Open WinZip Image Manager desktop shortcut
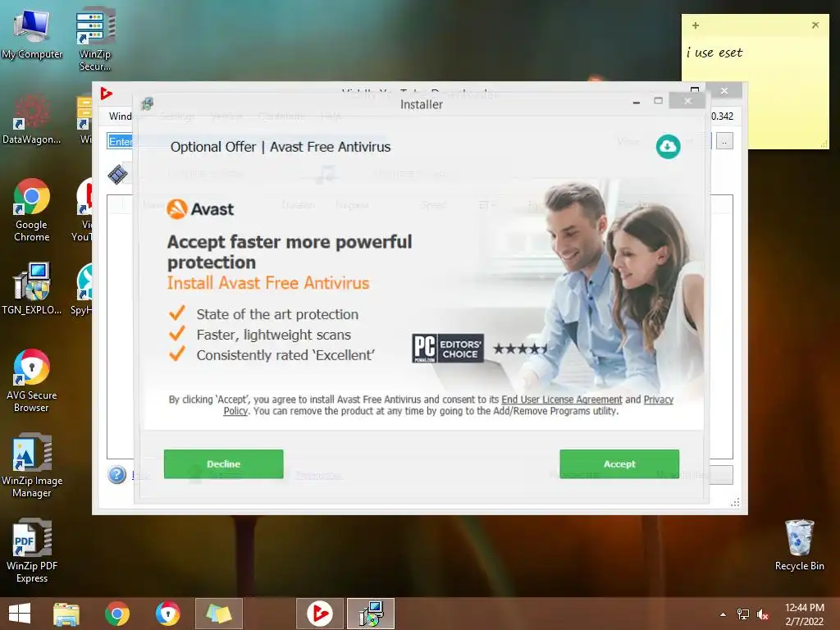The width and height of the screenshot is (840, 630). pos(32,466)
